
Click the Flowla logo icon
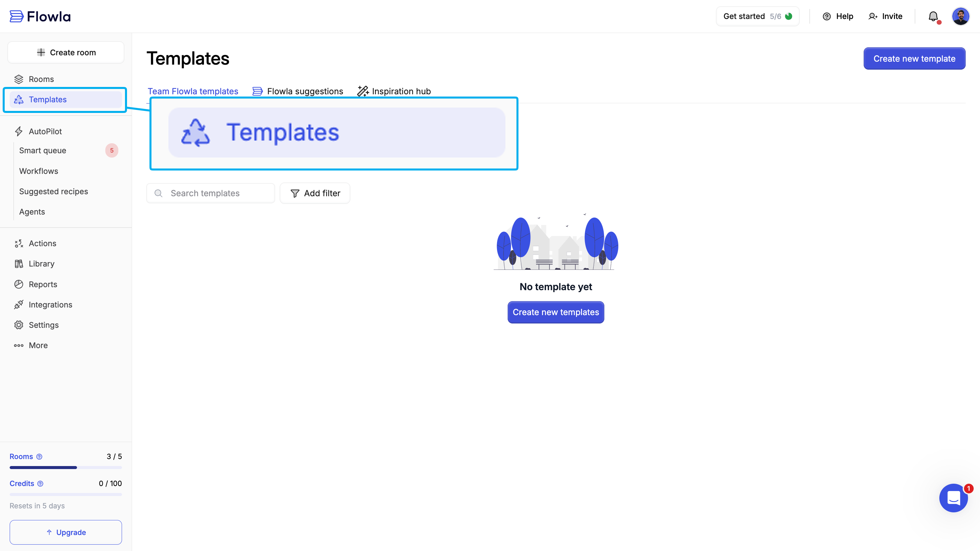(x=16, y=16)
